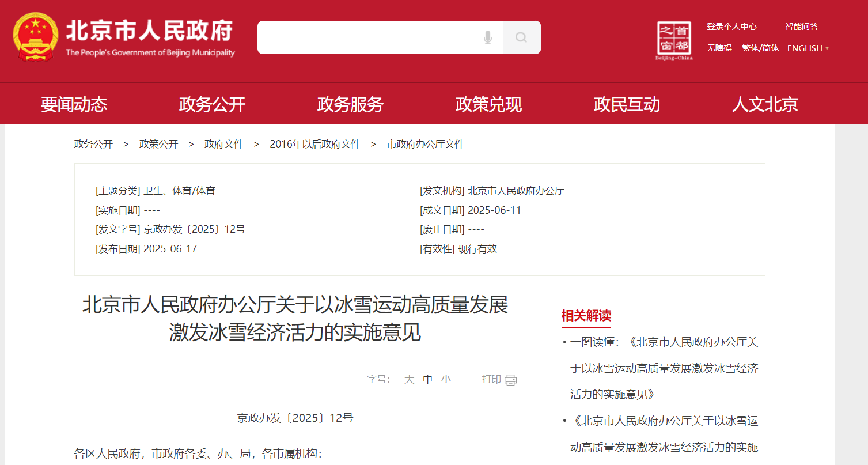868x465 pixels.
Task: Click the microphone voice search icon
Action: [488, 37]
